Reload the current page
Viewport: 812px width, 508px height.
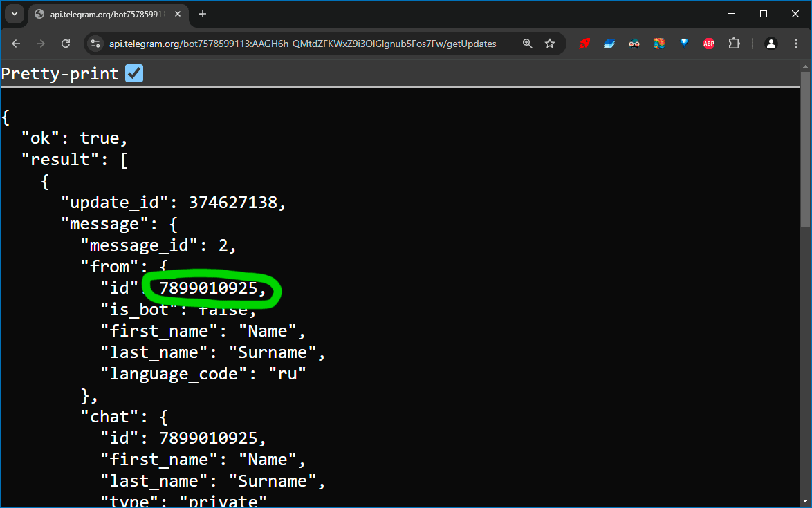point(66,44)
